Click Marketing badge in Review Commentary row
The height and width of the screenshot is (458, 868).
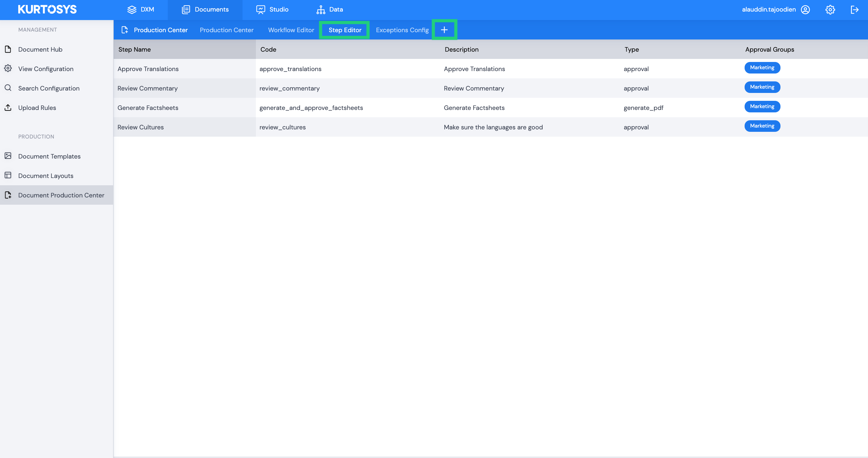(x=762, y=87)
